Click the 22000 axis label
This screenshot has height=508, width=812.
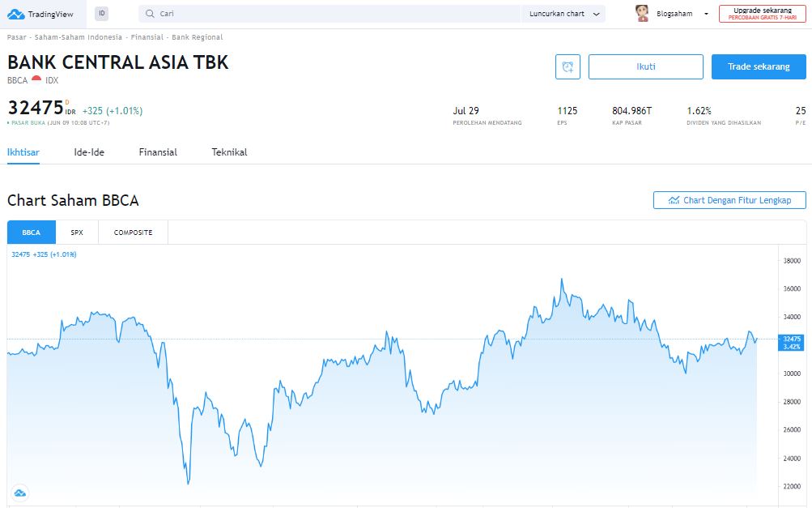792,486
